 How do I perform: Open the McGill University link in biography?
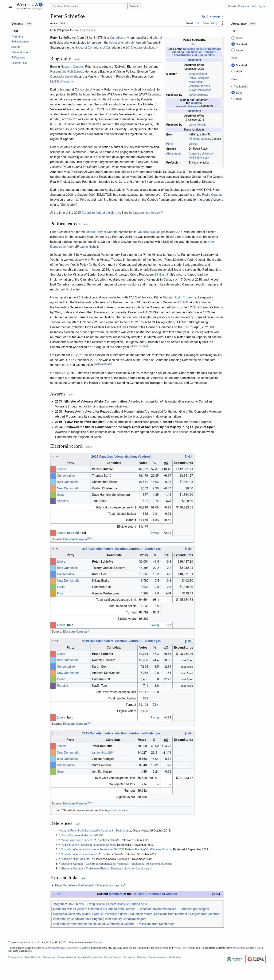click(x=62, y=81)
